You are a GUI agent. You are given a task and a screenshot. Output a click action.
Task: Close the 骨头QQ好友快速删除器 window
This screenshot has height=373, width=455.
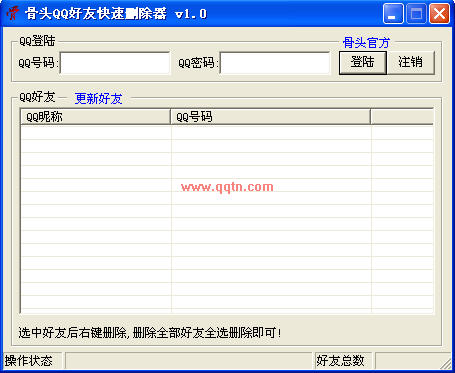(439, 14)
